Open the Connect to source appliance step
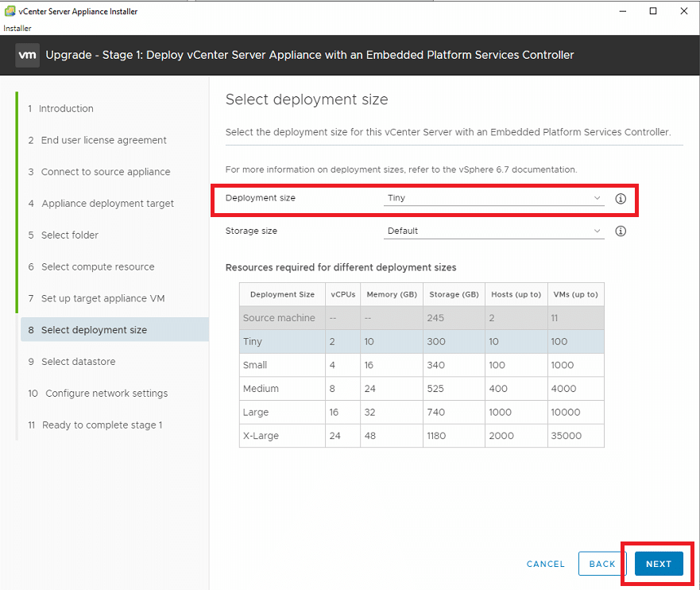Viewport: 700px width, 590px height. (x=106, y=172)
